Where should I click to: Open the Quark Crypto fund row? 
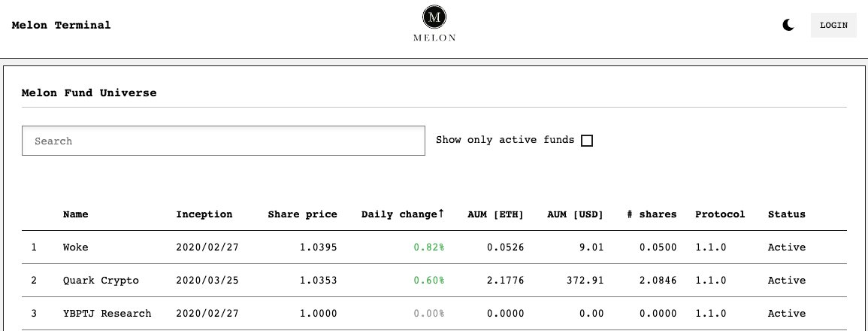point(434,281)
